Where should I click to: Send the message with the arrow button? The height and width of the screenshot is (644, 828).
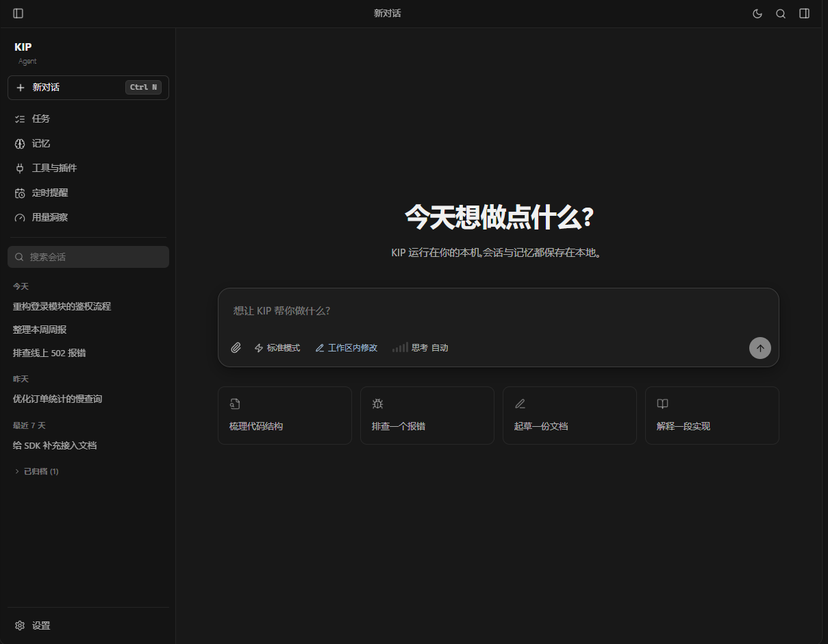pyautogui.click(x=760, y=348)
